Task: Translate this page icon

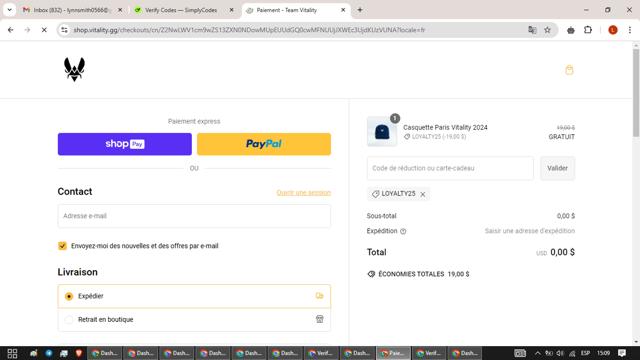Action: [x=532, y=30]
